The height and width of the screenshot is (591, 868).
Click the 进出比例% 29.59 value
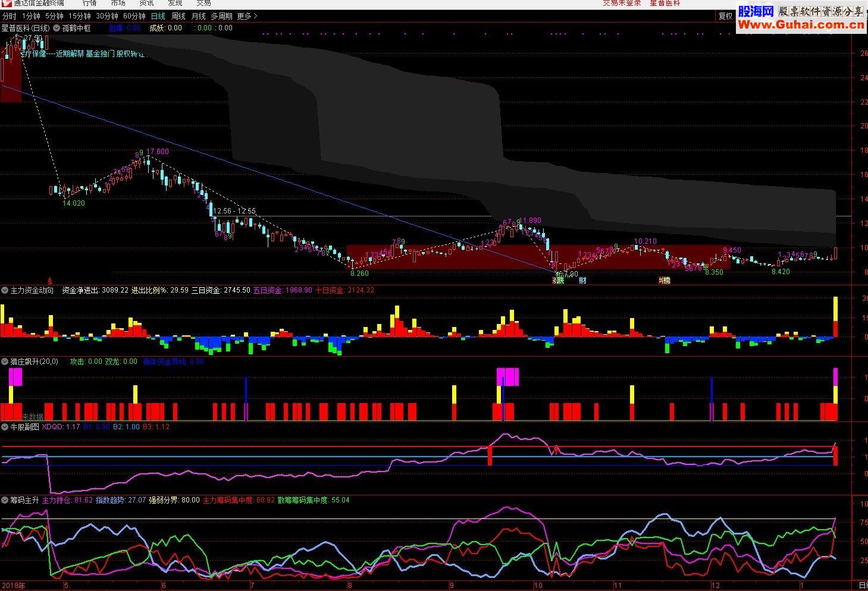pos(160,290)
